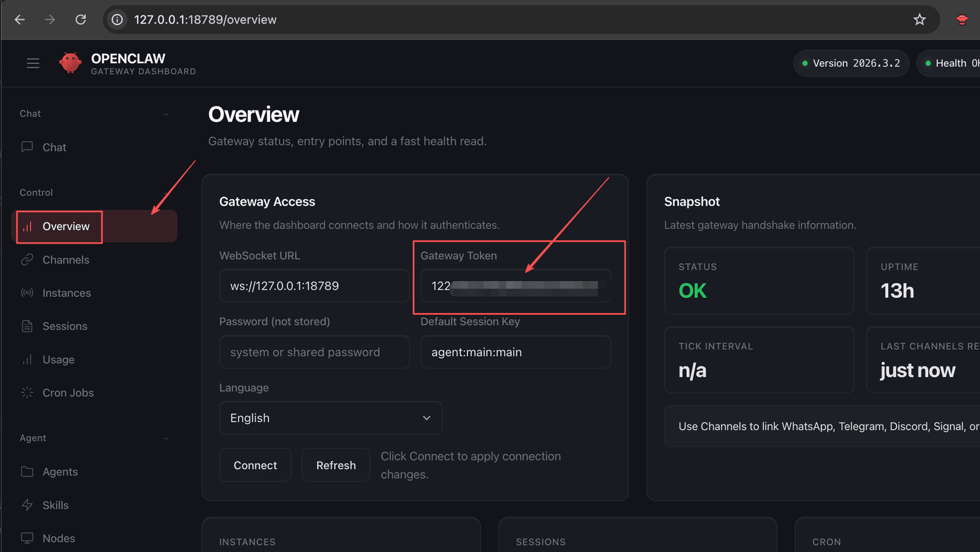Open the Sessions page

65,326
